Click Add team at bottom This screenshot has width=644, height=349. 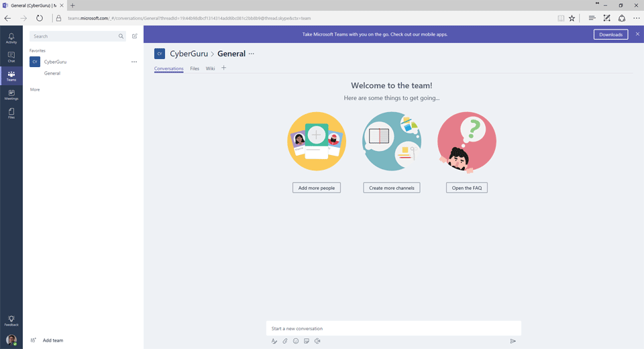tap(47, 340)
